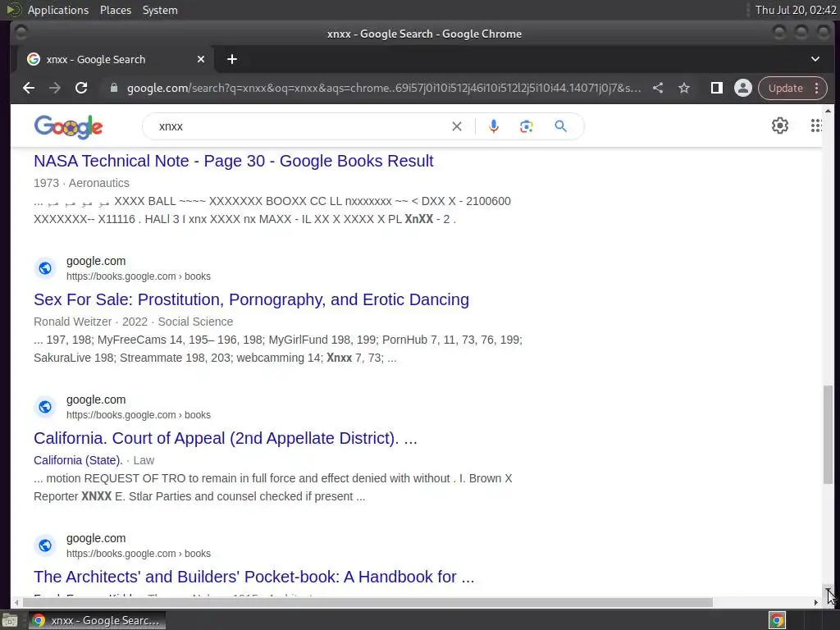Click the horizontal scrollbar thumb

tap(367, 602)
